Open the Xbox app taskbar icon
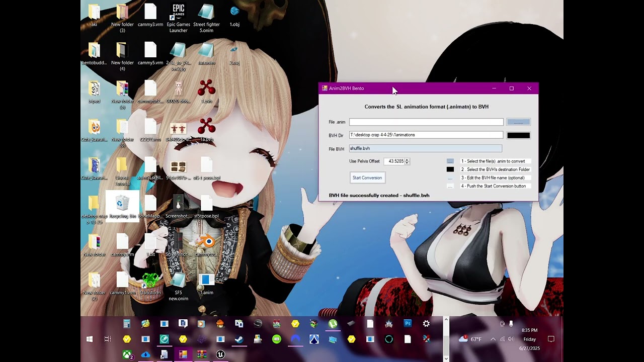This screenshot has width=644, height=362. (x=127, y=355)
